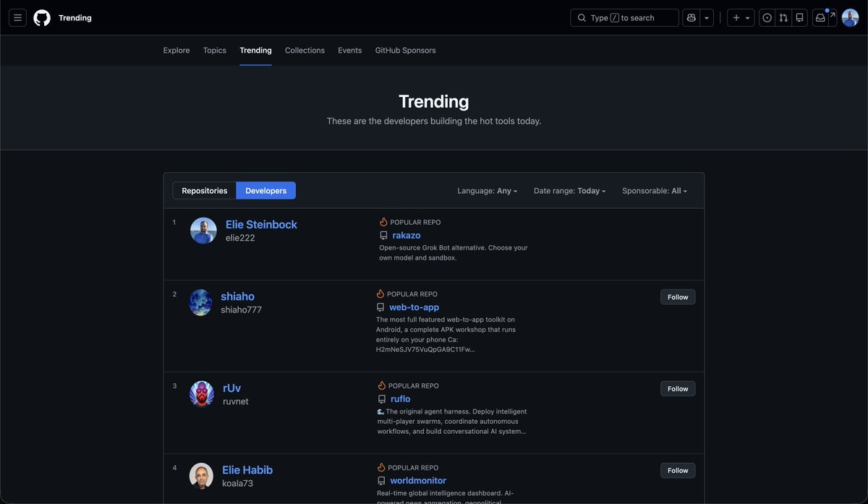The width and height of the screenshot is (868, 504).
Task: Click the web-to-app description text
Action: [x=446, y=334]
